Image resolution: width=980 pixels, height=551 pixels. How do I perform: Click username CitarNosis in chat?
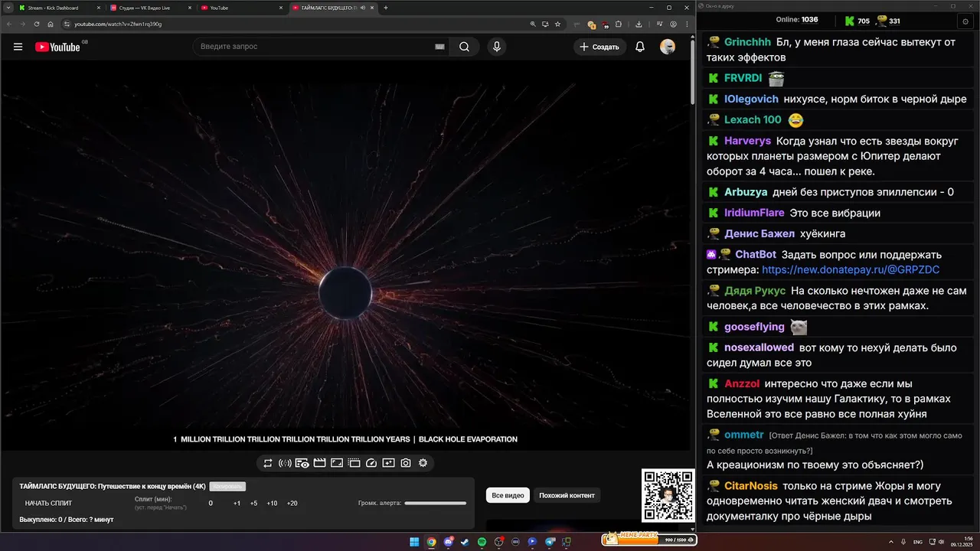751,486
